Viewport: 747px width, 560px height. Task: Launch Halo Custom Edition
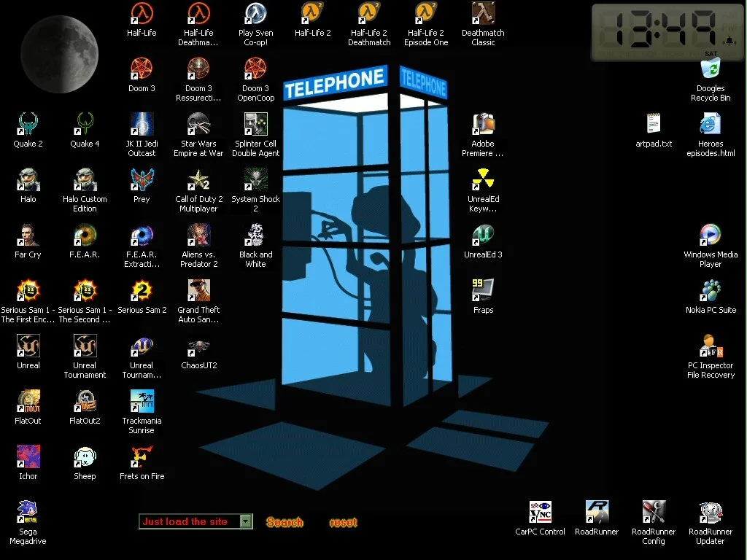85,180
